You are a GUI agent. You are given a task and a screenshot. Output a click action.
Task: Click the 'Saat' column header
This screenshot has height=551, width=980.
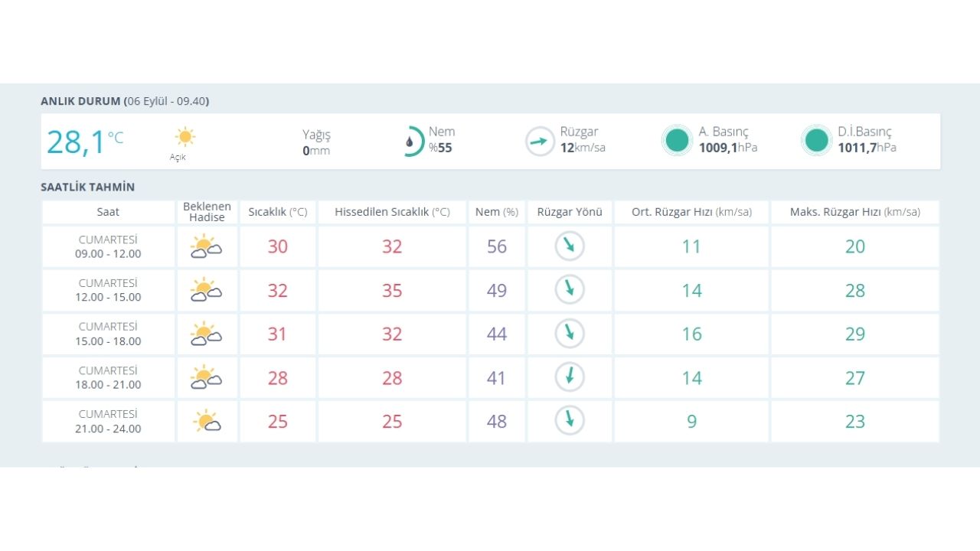click(108, 212)
